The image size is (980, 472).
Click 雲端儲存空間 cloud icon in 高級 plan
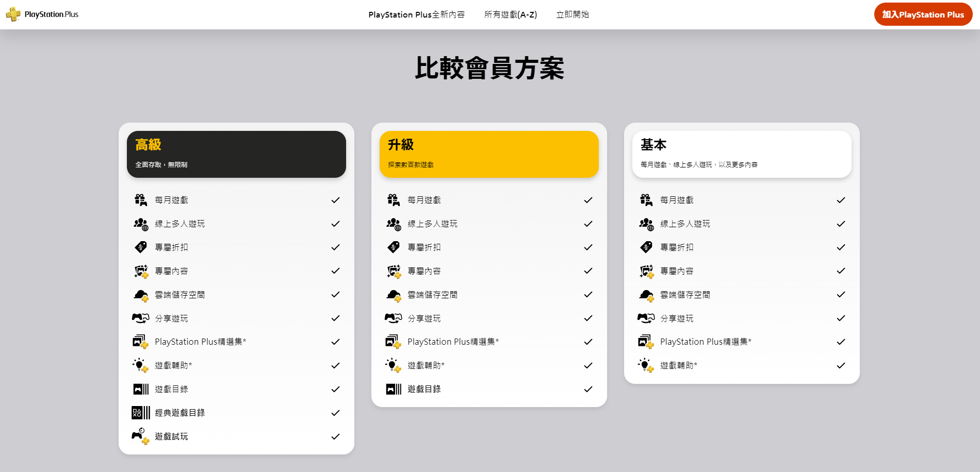[x=141, y=295]
